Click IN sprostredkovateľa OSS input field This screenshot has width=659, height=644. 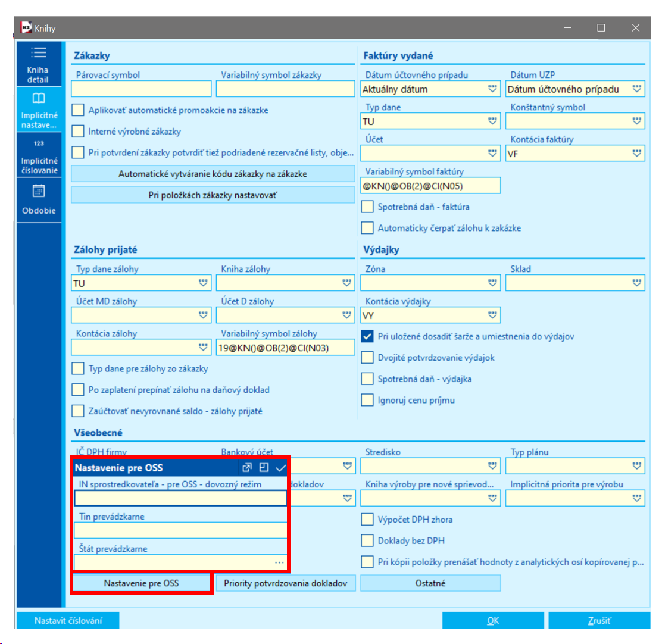click(x=181, y=498)
